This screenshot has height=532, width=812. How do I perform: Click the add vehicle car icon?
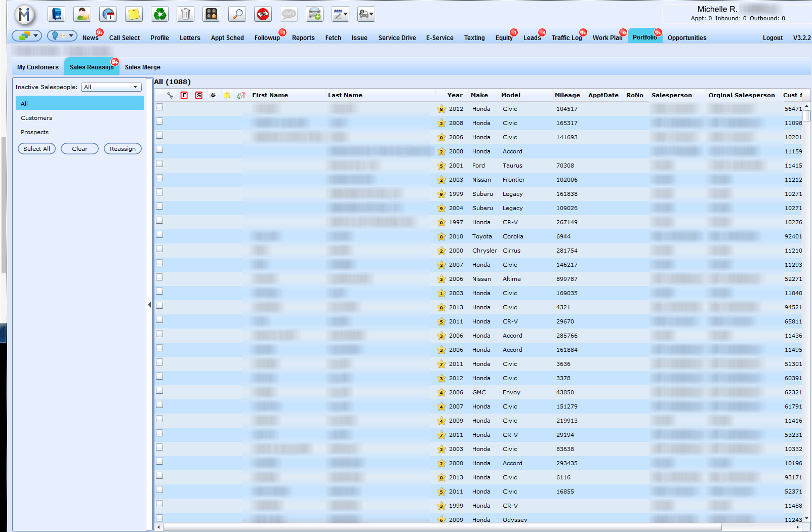(x=314, y=14)
